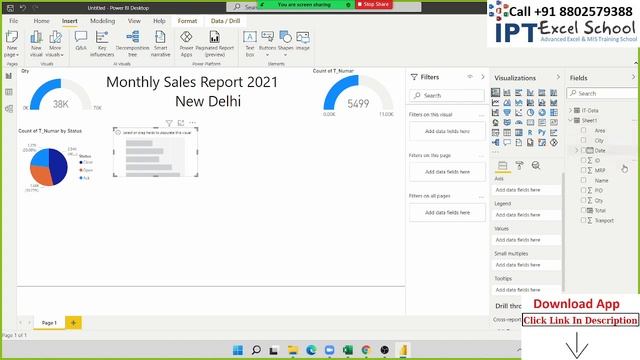Open Data view in left sidebar
The height and width of the screenshot is (360, 640).
coord(9,92)
